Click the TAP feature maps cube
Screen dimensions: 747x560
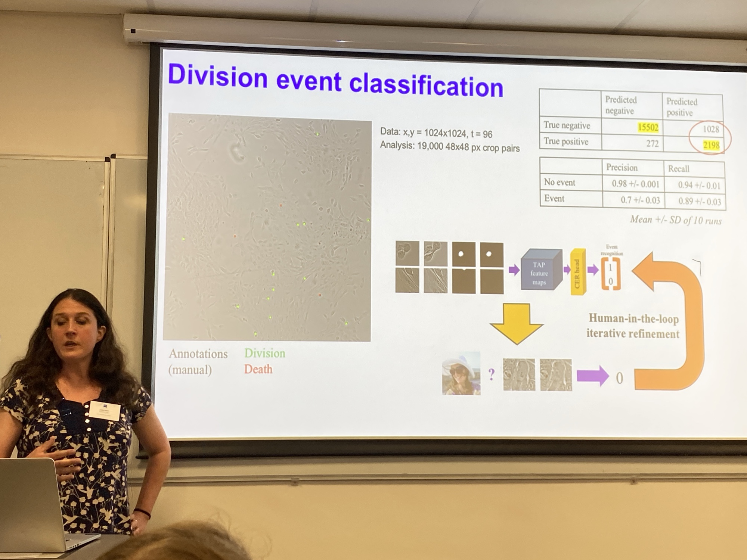click(540, 273)
